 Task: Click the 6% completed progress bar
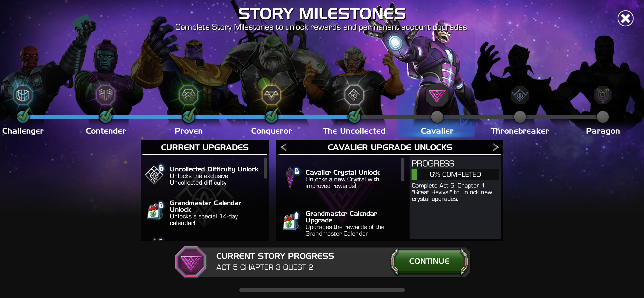click(455, 175)
